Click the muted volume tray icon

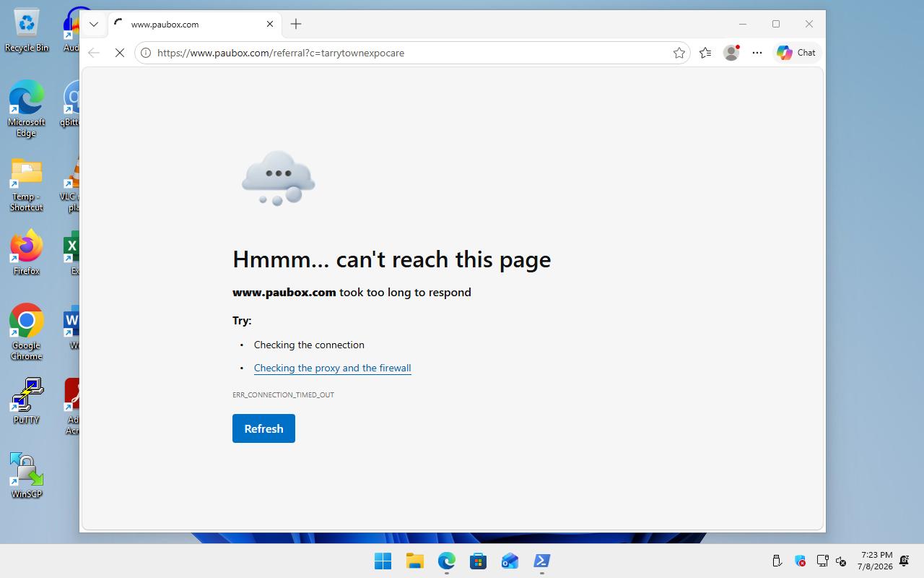[841, 561]
